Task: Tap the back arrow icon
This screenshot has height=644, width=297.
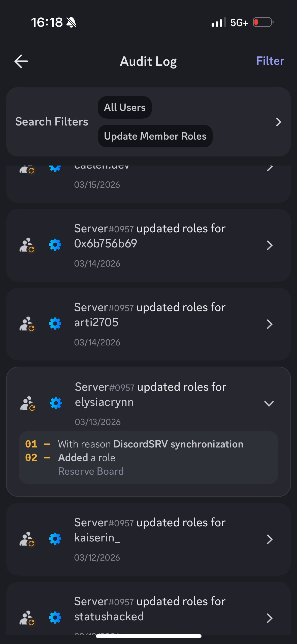Action: pos(21,61)
